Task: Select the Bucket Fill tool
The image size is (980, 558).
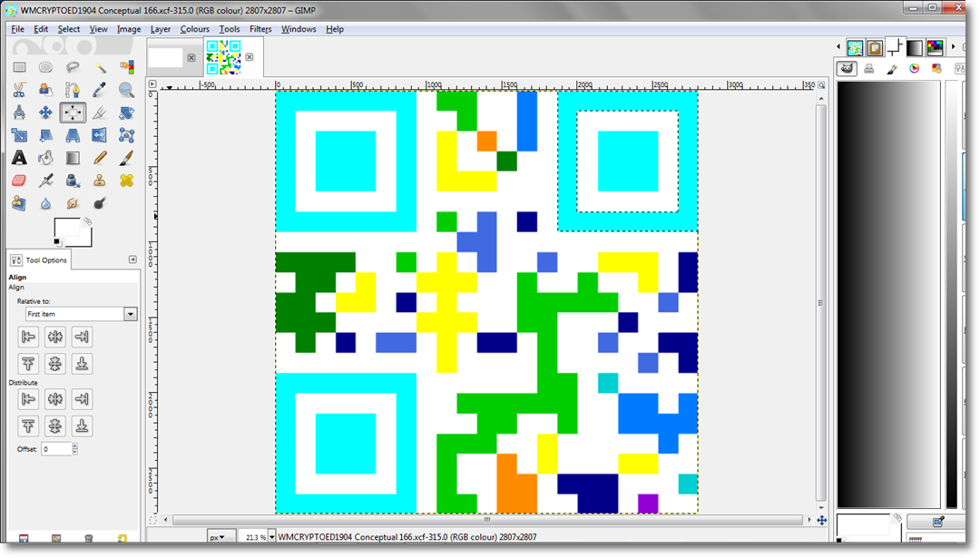Action: [45, 158]
